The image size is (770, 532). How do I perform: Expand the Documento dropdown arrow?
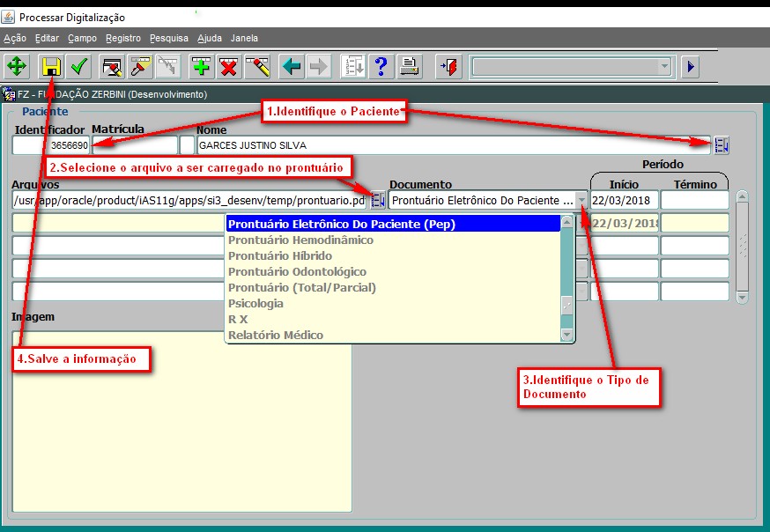click(581, 200)
